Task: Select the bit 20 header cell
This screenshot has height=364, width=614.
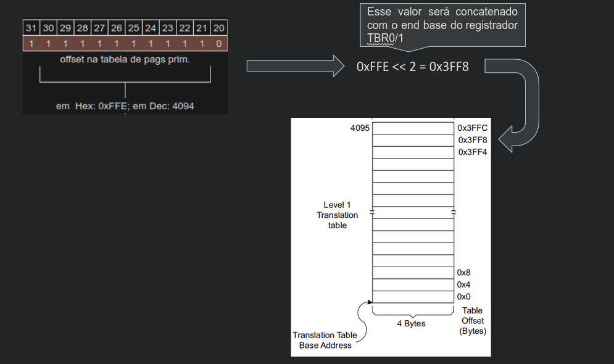Action: [x=219, y=28]
